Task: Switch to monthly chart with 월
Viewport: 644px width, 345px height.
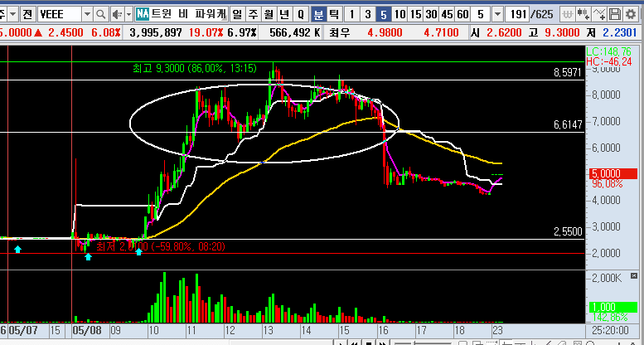Action: point(269,15)
